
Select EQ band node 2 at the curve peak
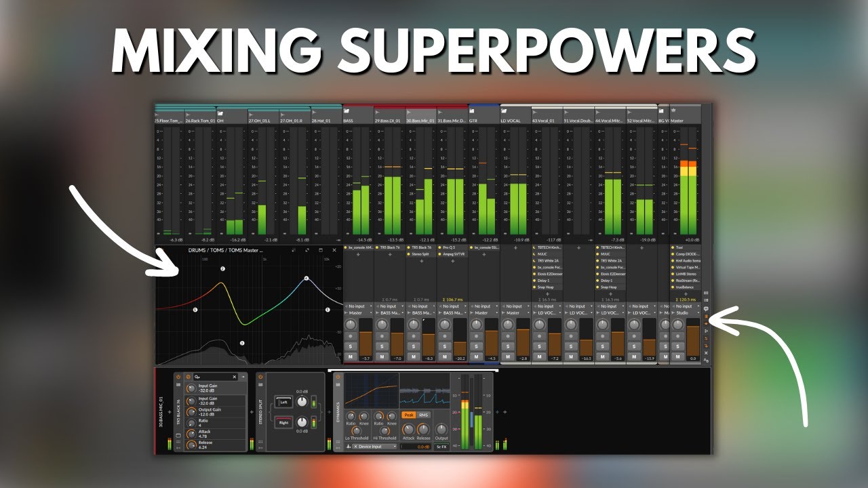pyautogui.click(x=222, y=269)
